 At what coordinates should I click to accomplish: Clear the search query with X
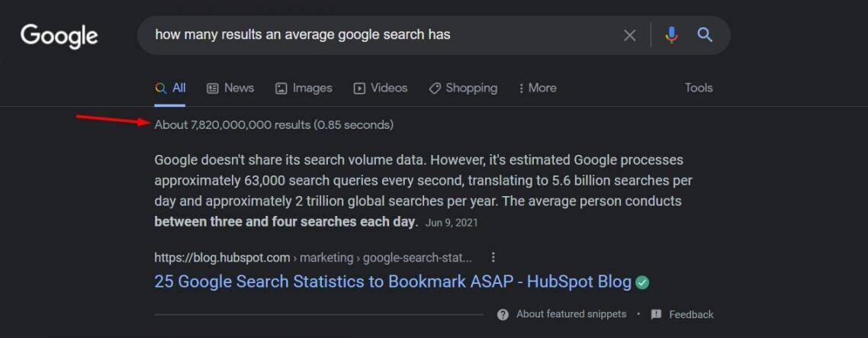point(629,35)
